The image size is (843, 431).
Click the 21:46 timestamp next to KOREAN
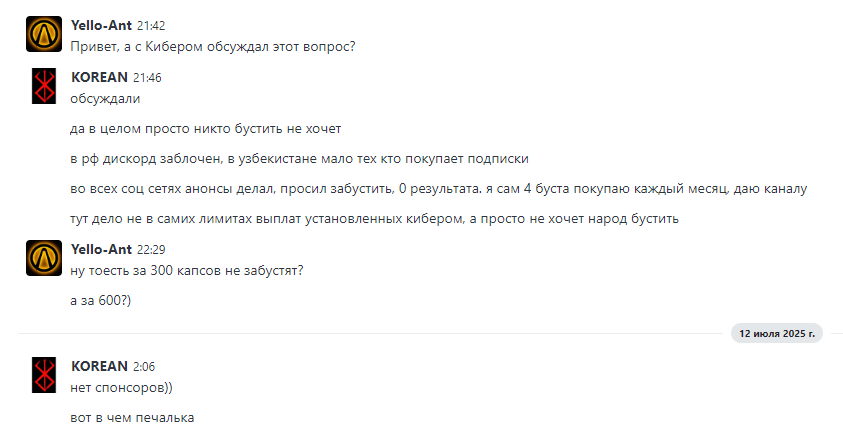tap(147, 78)
